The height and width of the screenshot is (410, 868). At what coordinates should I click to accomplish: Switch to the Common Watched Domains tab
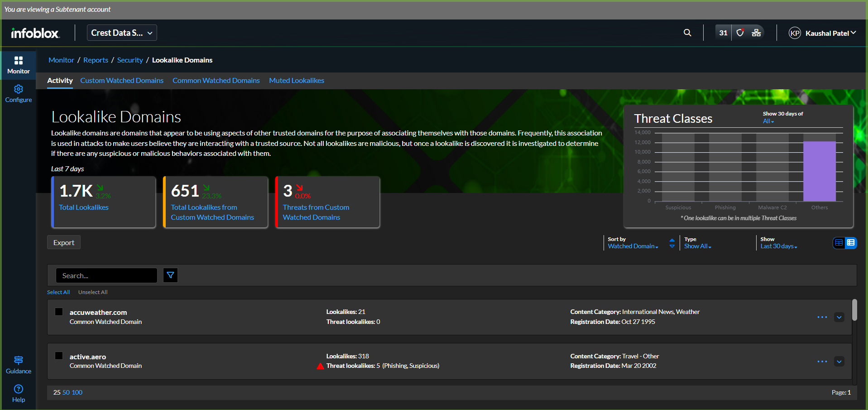216,81
